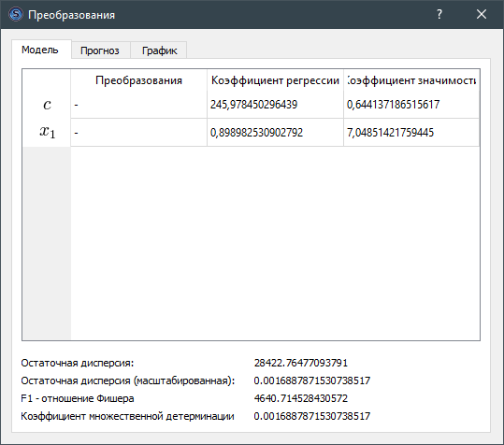Select regression coefficient cell 0,898982530902792
The height and width of the screenshot is (445, 504).
click(275, 133)
